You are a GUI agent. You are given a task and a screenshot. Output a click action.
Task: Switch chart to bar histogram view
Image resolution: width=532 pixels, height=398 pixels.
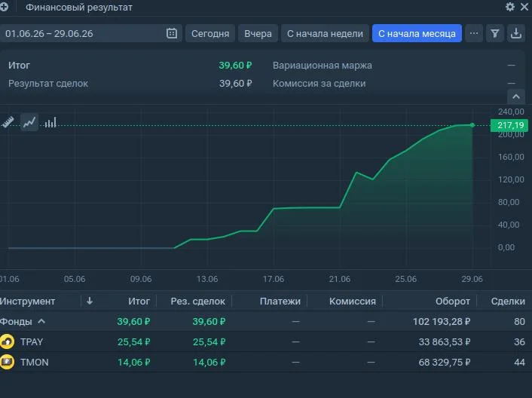pyautogui.click(x=50, y=122)
